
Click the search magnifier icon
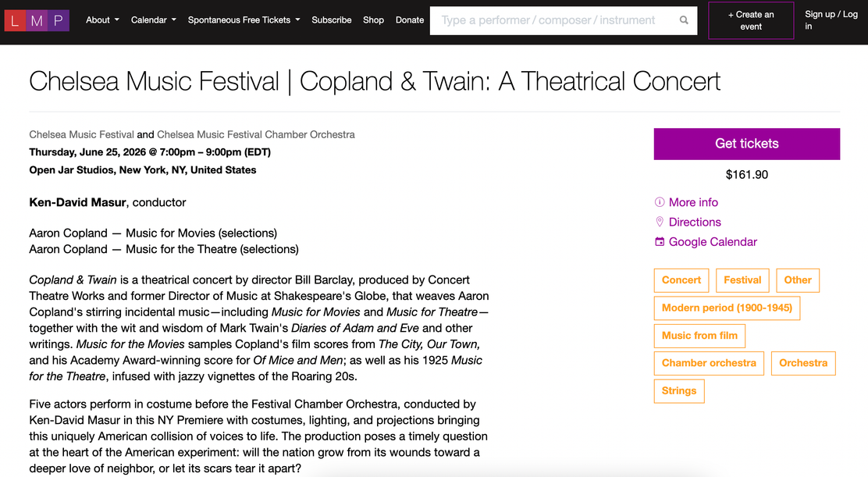[685, 20]
